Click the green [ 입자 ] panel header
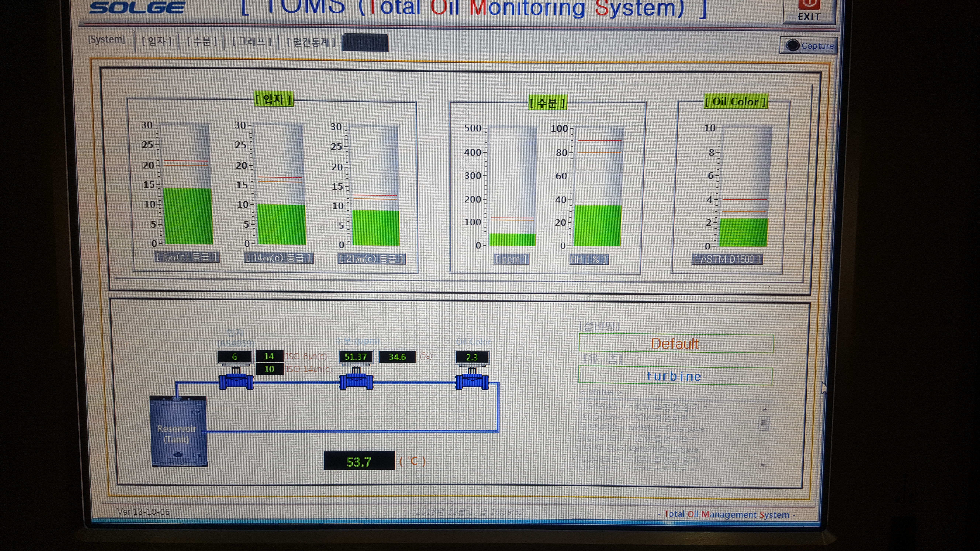 (x=274, y=100)
